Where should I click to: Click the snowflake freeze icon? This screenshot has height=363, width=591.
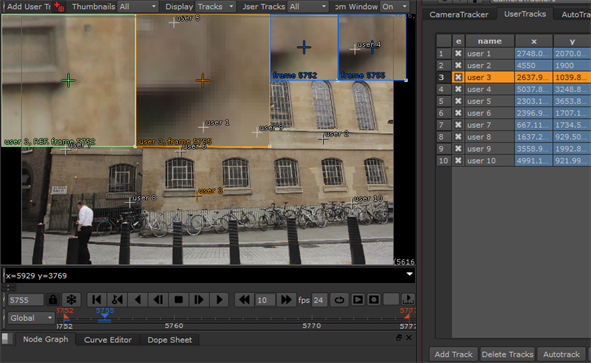pyautogui.click(x=71, y=300)
